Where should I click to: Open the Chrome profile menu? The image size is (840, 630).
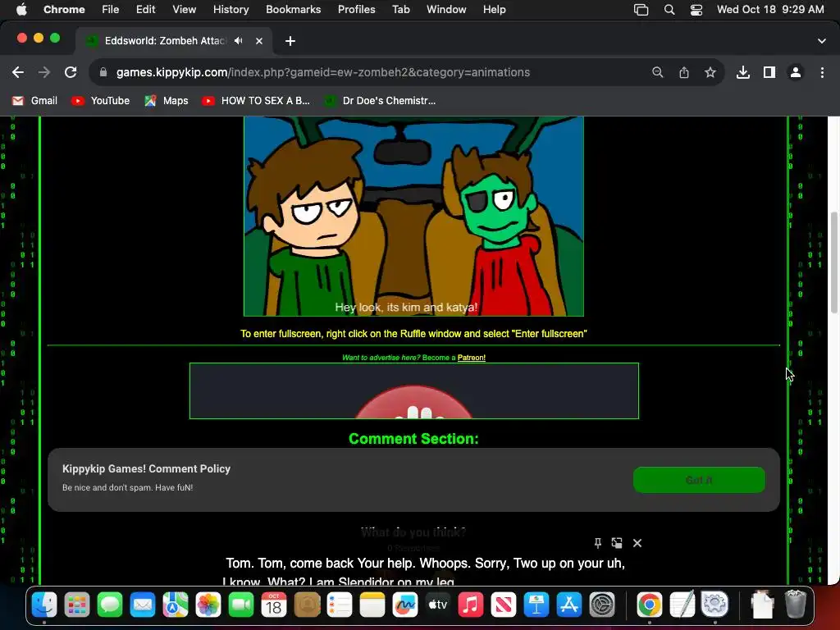click(796, 72)
